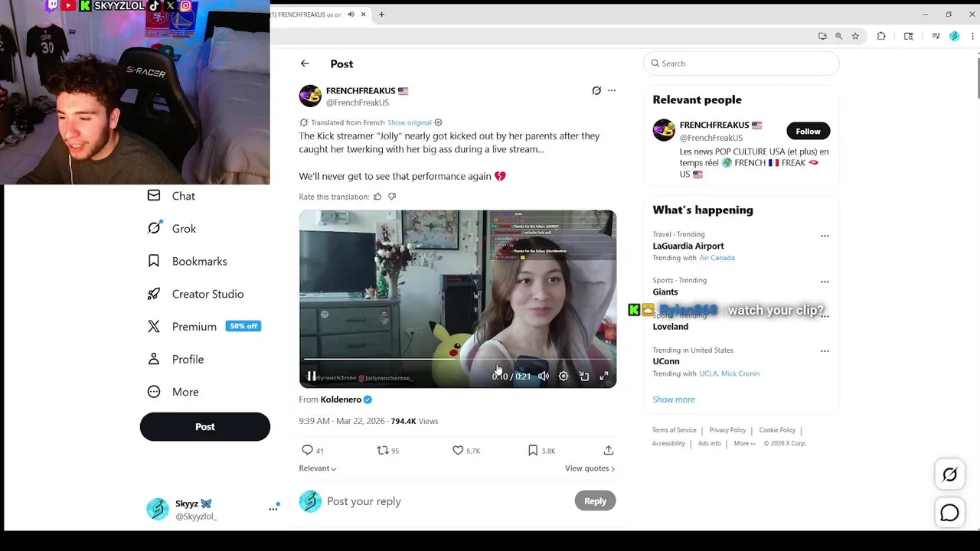The image size is (980, 551).
Task: Rate translation thumbs down
Action: tap(392, 197)
